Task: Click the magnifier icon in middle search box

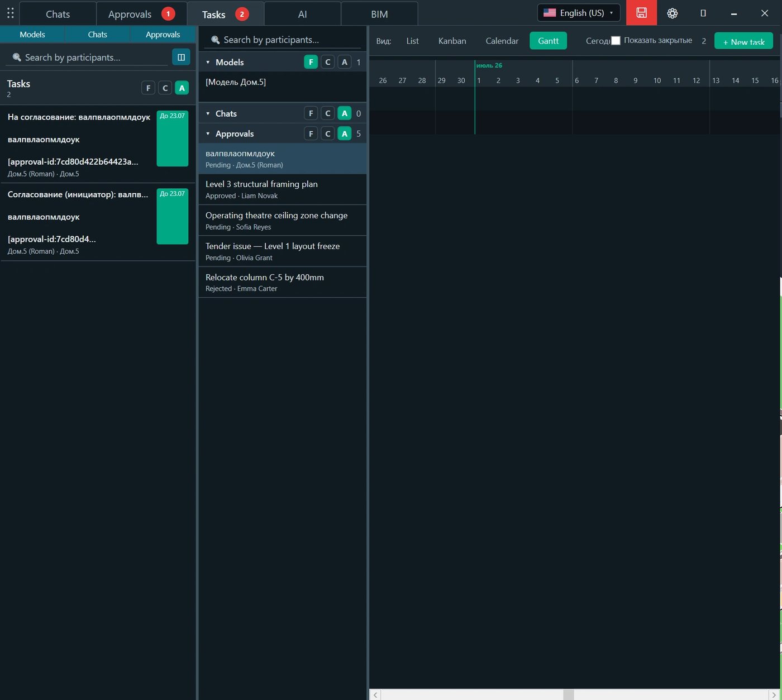Action: [215, 40]
